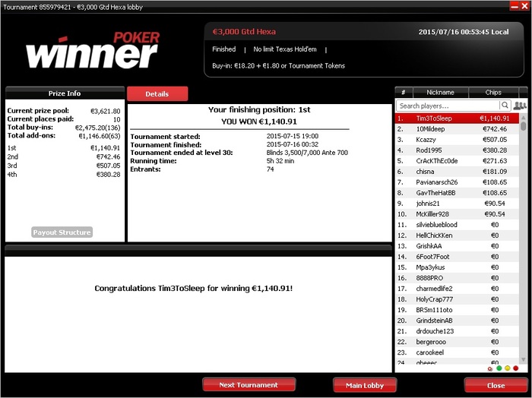Viewport: 532px width, 398px height.
Task: Sort players by the # column header
Action: point(404,92)
